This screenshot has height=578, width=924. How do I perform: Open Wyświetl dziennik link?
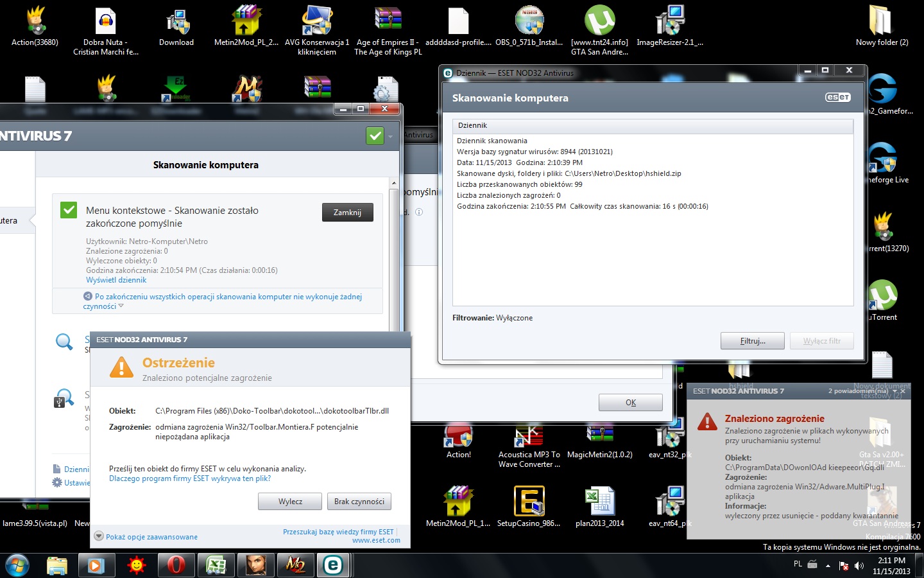point(116,280)
